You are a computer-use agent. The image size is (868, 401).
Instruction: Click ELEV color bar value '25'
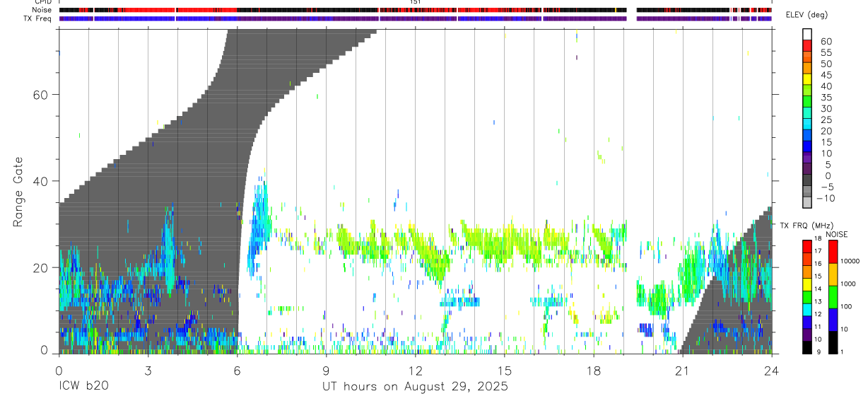(x=826, y=120)
